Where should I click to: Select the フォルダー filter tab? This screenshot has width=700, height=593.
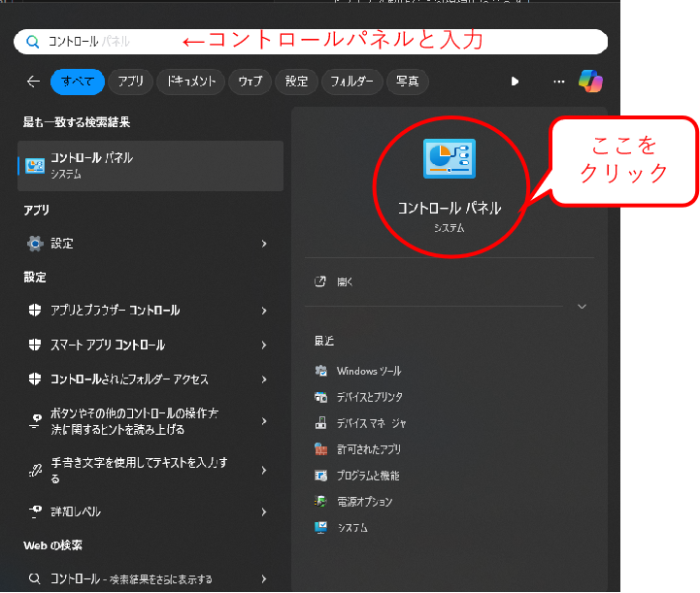coord(351,82)
